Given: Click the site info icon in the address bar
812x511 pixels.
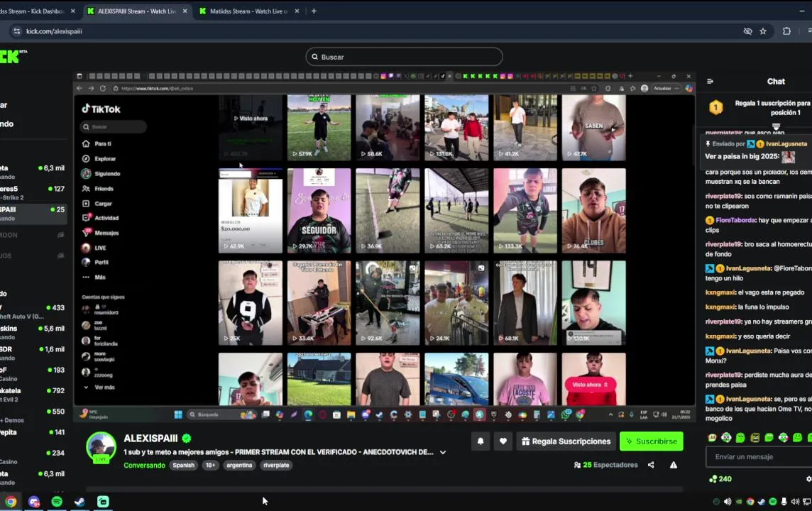Looking at the screenshot, I should [16, 31].
